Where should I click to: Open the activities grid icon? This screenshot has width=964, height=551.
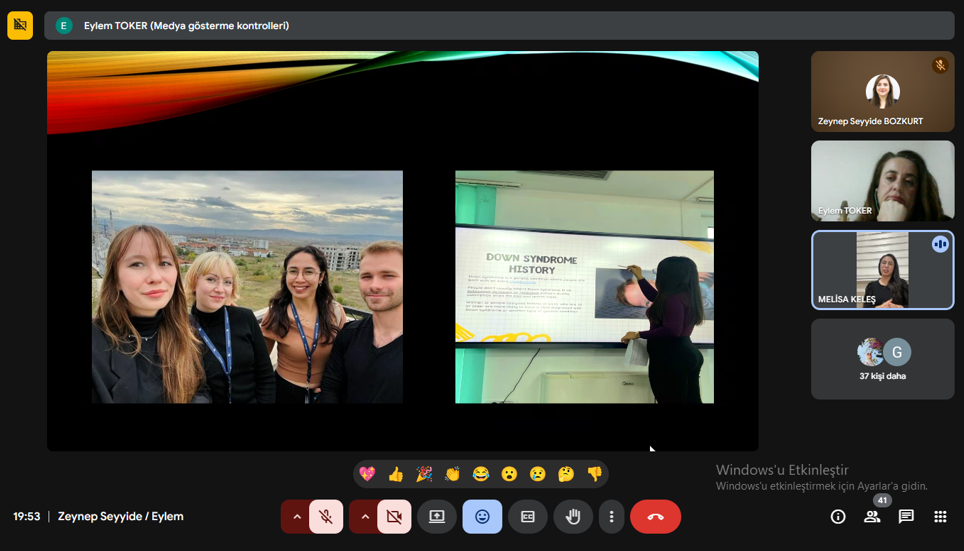940,516
